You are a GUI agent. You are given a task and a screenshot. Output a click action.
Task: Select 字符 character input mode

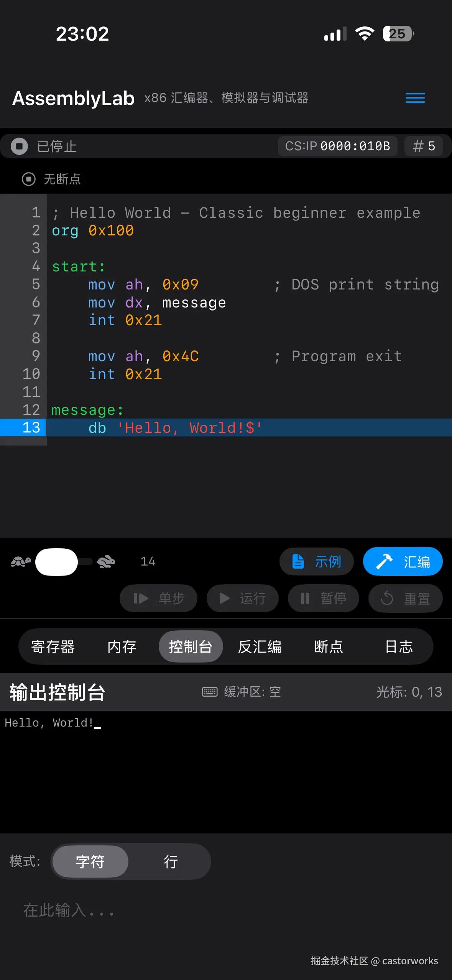point(90,862)
